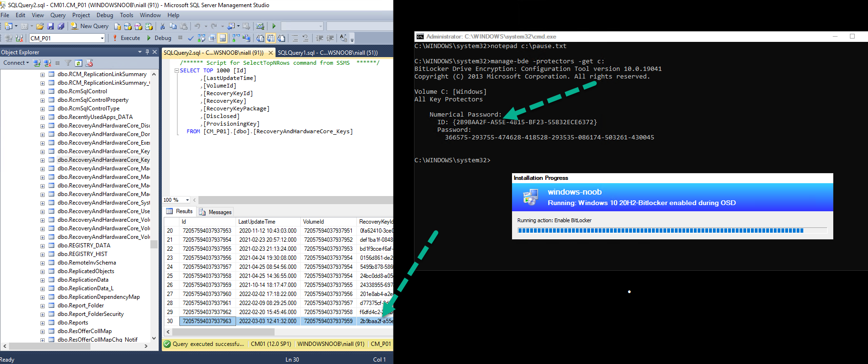Toggle Include Actual Execution Plan
The image size is (868, 364).
(x=236, y=38)
